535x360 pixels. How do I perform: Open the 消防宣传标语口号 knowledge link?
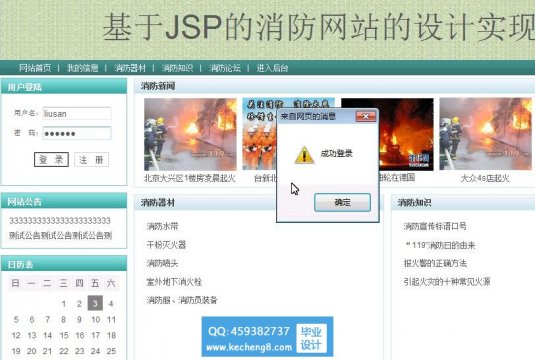[x=435, y=226]
